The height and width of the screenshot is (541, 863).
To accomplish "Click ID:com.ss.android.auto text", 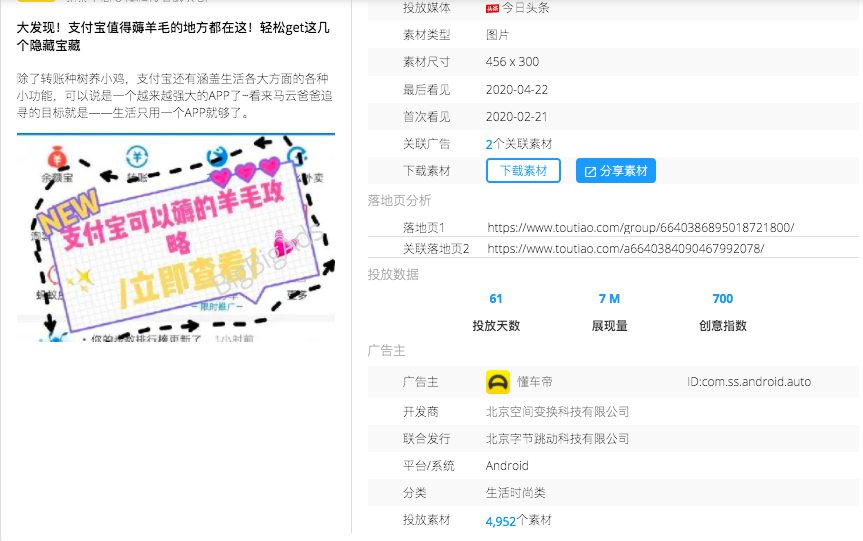I will point(749,382).
